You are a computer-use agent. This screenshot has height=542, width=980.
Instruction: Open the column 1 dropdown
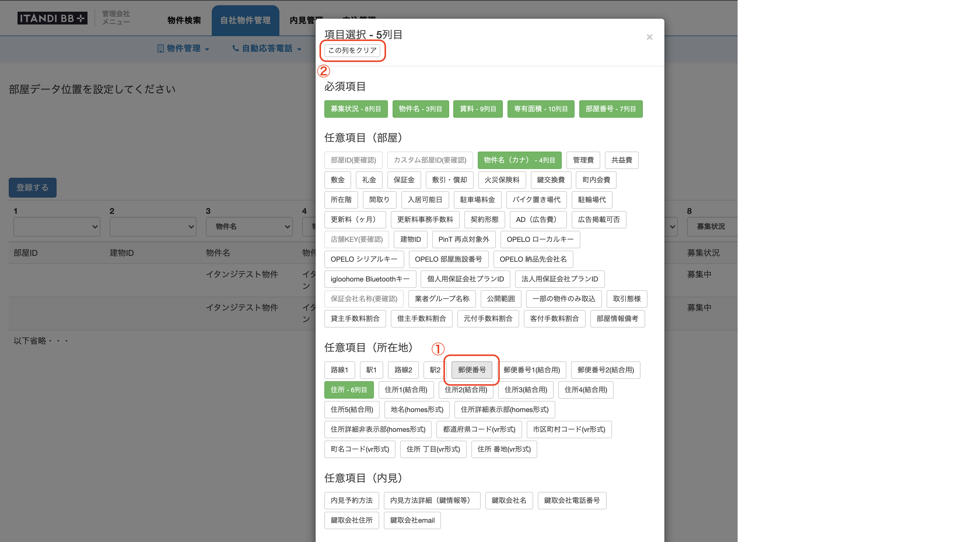(57, 226)
